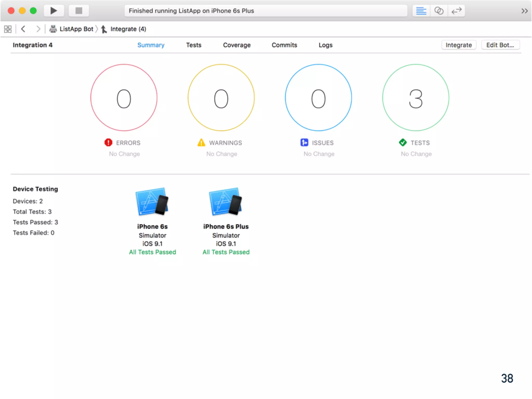The height and width of the screenshot is (399, 532).
Task: Show the standard editor view
Action: pyautogui.click(x=421, y=11)
